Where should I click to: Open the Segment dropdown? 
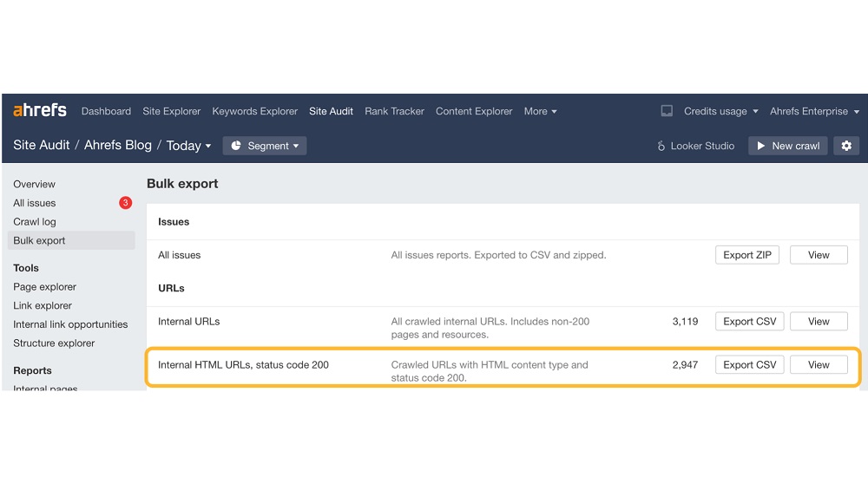point(265,146)
